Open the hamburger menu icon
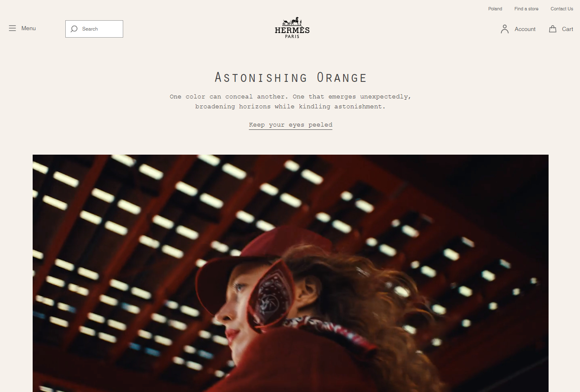The width and height of the screenshot is (580, 392). tap(12, 28)
